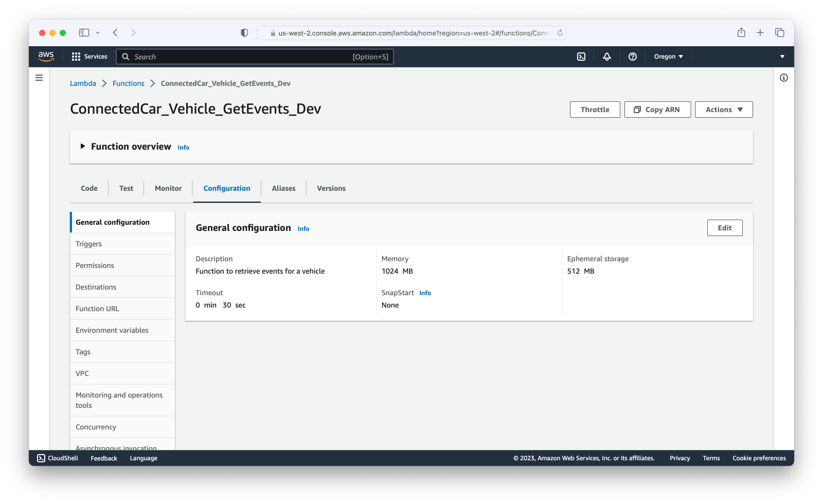Open Tags configuration section
Viewport: 823px width, 504px height.
coord(122,352)
